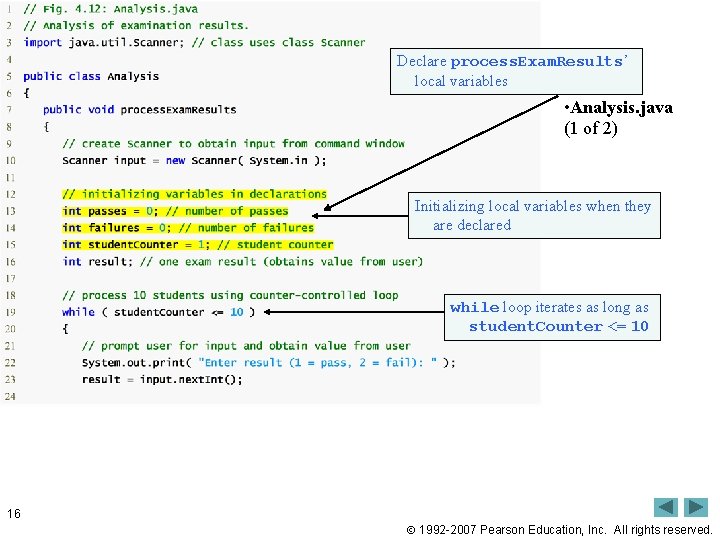Click '// process 10 students' comment line
This screenshot has height=540, width=720.
pos(231,295)
